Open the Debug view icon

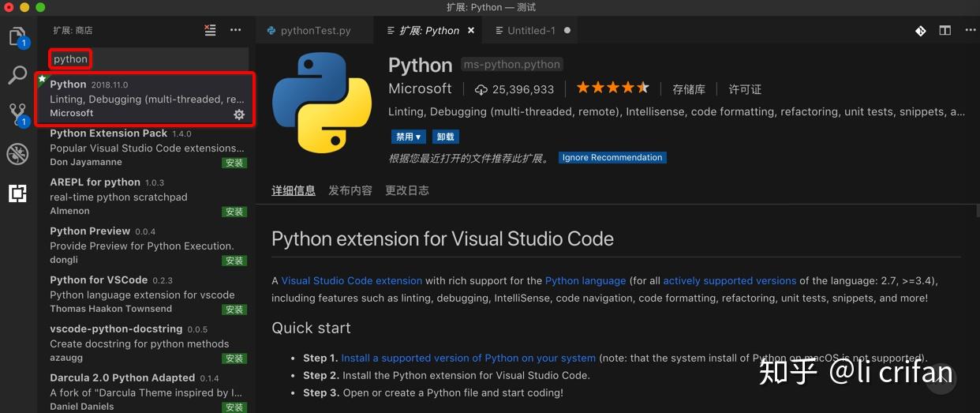[x=17, y=153]
